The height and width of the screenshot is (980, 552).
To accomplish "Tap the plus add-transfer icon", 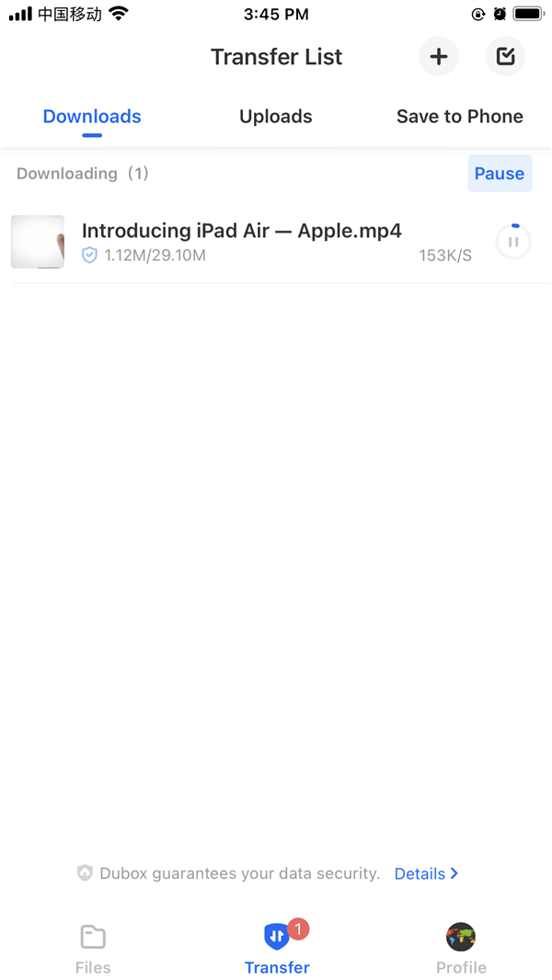I will tap(438, 57).
